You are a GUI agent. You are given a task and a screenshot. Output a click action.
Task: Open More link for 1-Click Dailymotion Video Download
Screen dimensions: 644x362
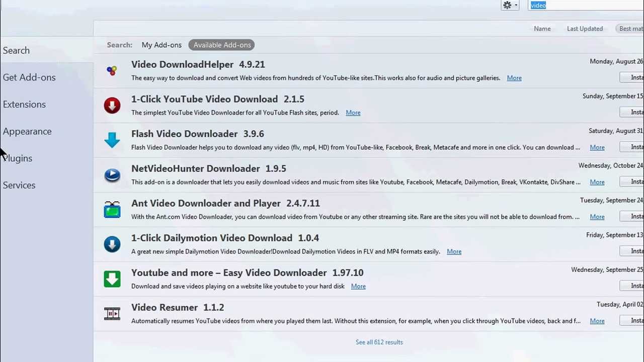pyautogui.click(x=454, y=251)
